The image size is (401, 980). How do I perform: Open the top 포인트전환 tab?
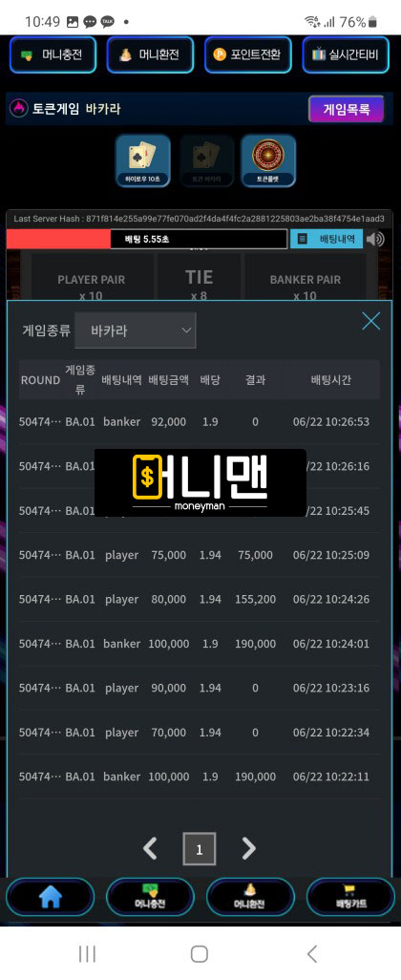pyautogui.click(x=248, y=54)
